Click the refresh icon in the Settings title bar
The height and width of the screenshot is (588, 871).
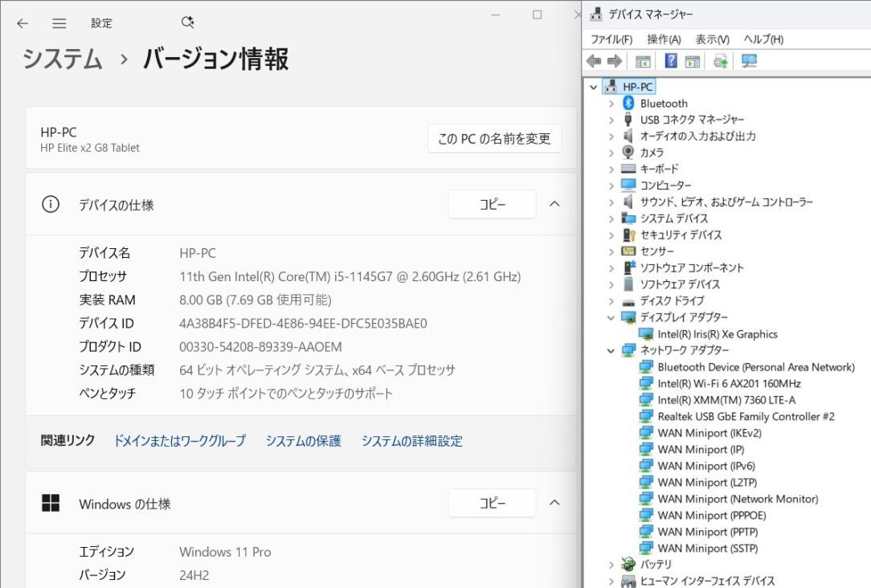pyautogui.click(x=187, y=23)
